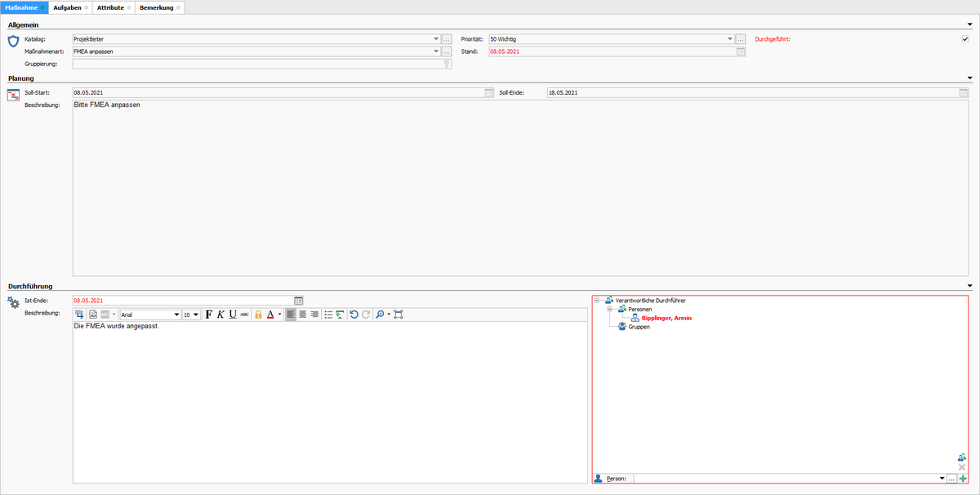Viewport: 980px width, 495px height.
Task: Toggle bold formatting in description toolbar
Action: tap(208, 314)
